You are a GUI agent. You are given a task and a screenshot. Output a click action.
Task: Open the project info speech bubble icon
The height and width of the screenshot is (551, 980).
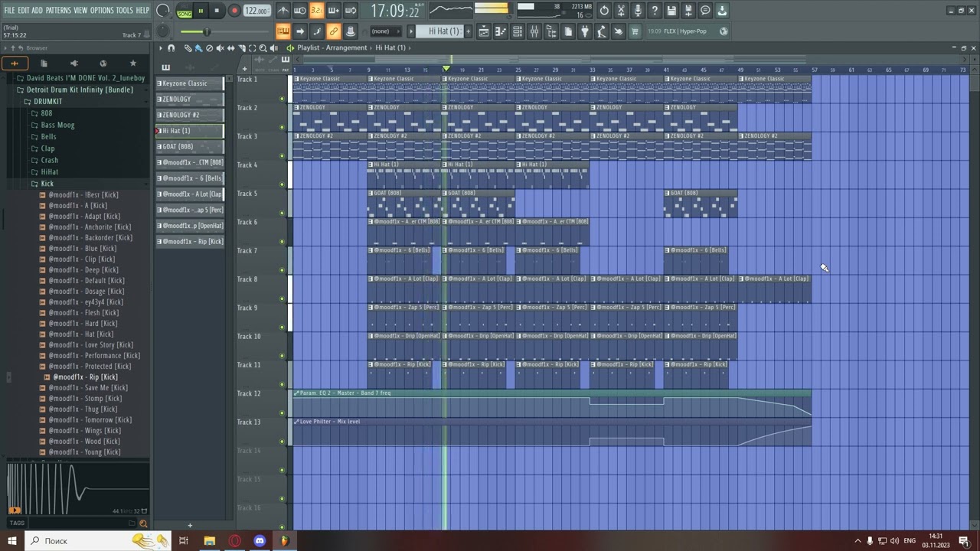pos(705,11)
